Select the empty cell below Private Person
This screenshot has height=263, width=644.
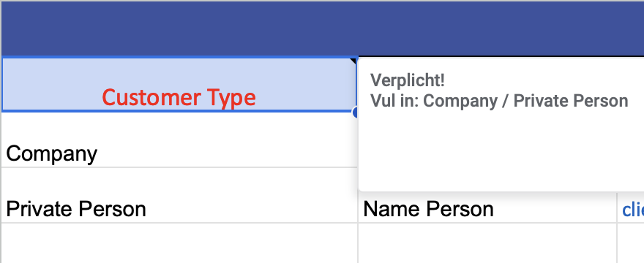(179, 243)
